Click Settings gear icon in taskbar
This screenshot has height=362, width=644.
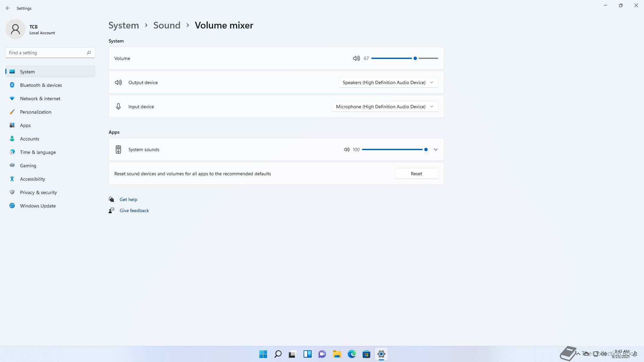pyautogui.click(x=381, y=354)
